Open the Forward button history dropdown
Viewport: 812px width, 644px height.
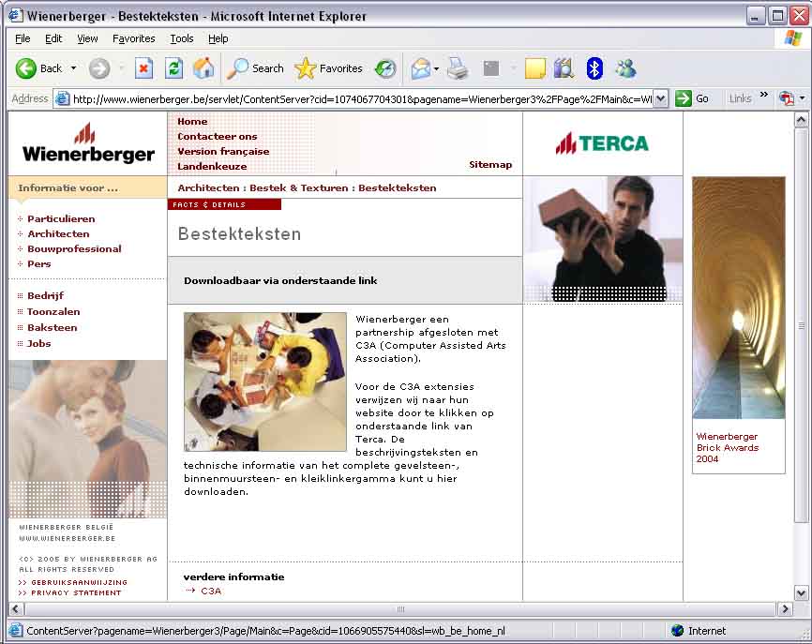pos(122,68)
